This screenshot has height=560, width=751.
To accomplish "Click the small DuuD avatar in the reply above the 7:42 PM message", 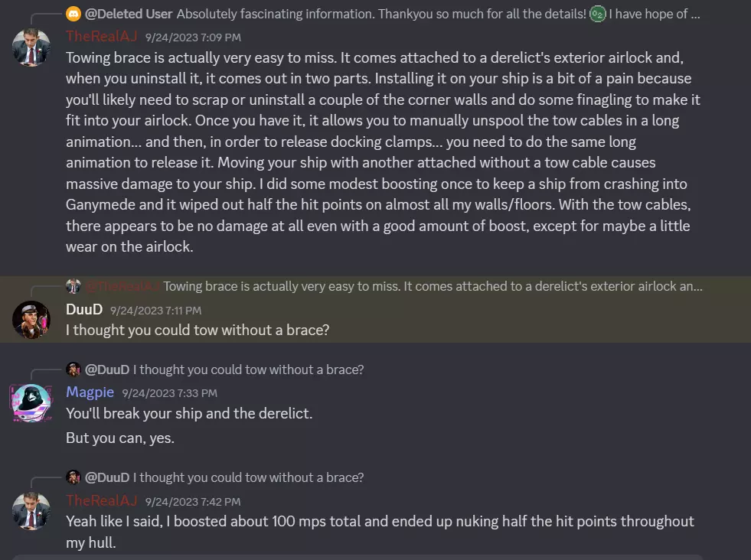I will (x=73, y=477).
